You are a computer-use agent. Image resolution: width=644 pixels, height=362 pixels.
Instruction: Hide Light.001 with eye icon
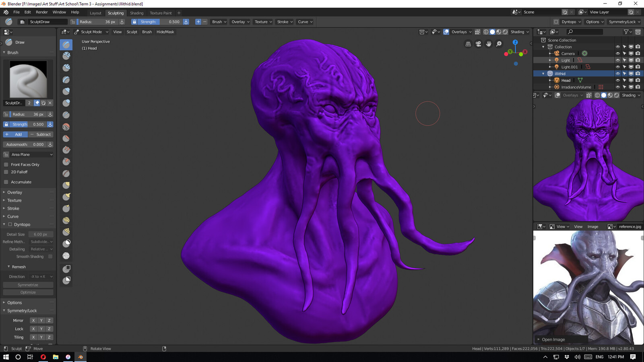click(617, 67)
